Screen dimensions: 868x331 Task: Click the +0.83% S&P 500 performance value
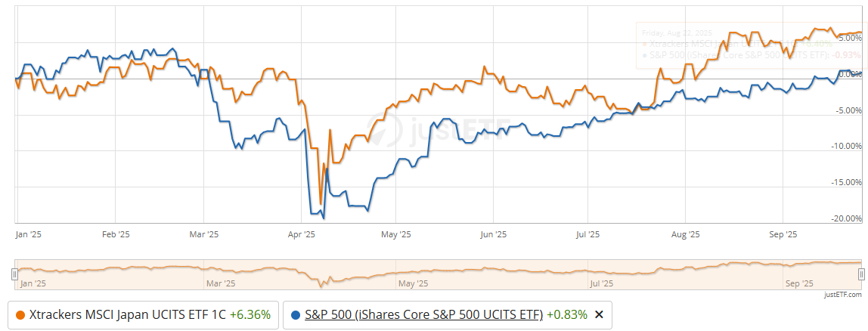(x=567, y=315)
